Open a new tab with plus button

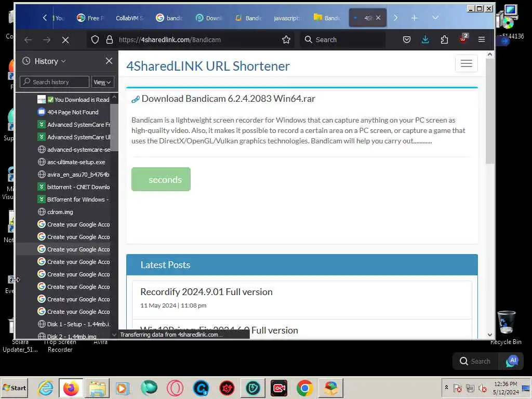tap(414, 18)
